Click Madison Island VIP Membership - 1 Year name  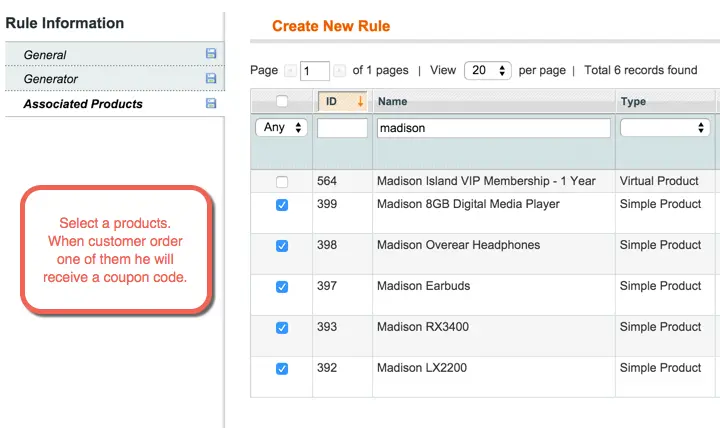pos(486,181)
